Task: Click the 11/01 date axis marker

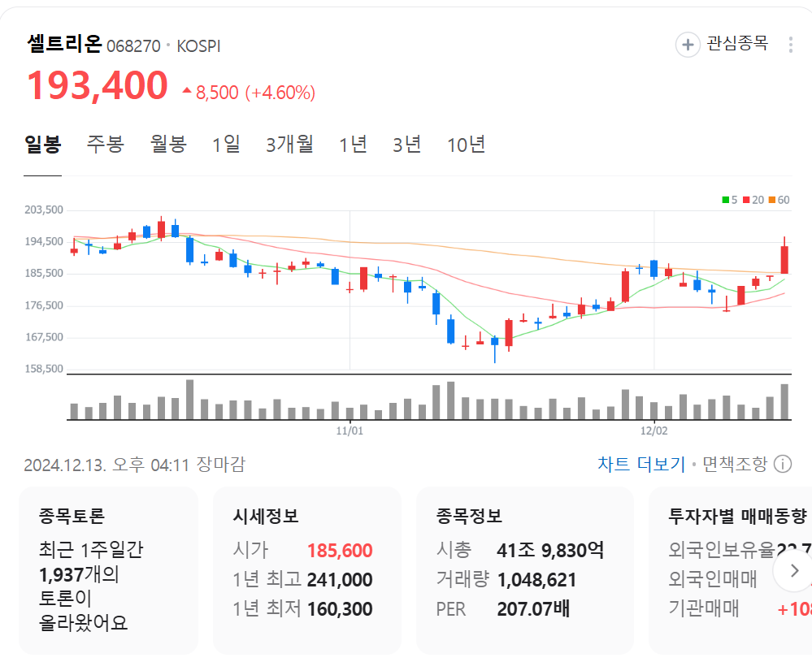Action: [x=350, y=431]
